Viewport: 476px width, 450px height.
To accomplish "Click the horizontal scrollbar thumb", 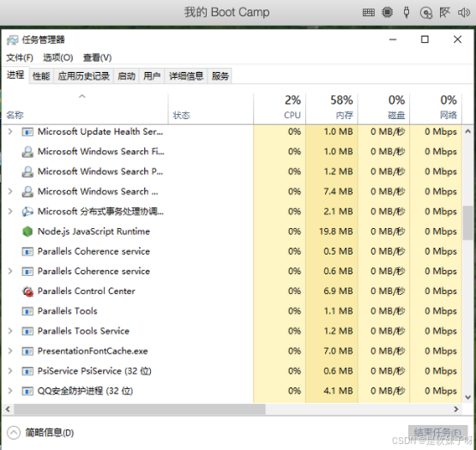I will coord(140,410).
